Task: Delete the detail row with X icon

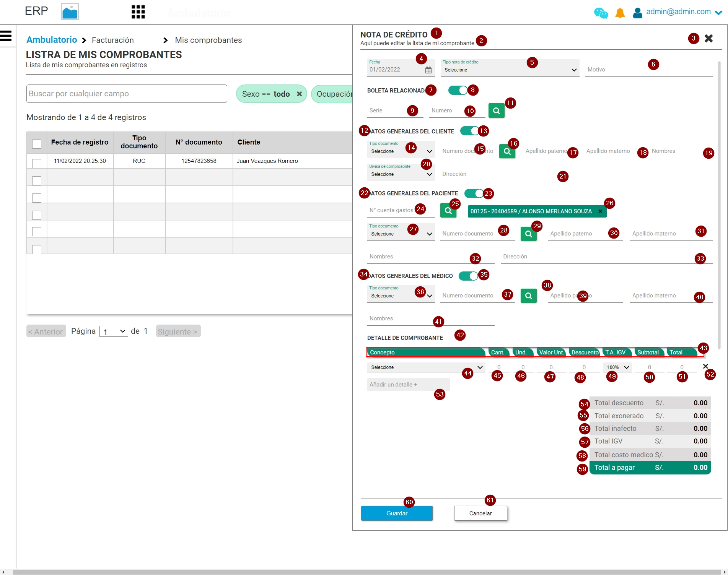Action: point(705,366)
